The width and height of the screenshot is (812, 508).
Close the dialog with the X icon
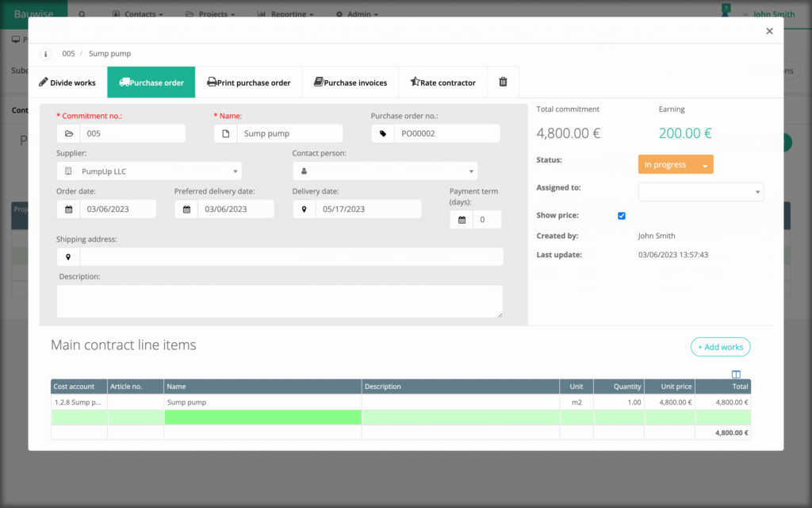point(769,31)
